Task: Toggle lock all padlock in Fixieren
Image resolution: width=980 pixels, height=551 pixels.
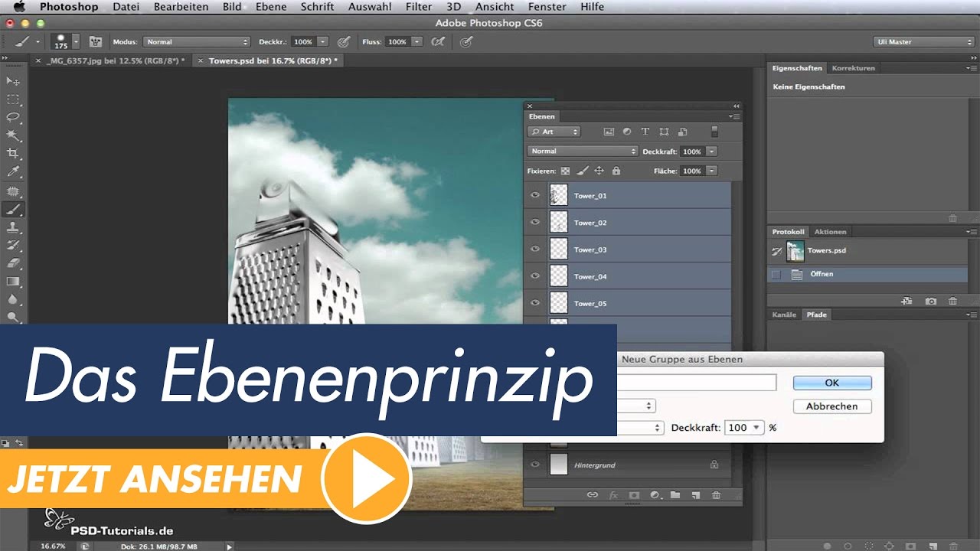Action: [616, 171]
